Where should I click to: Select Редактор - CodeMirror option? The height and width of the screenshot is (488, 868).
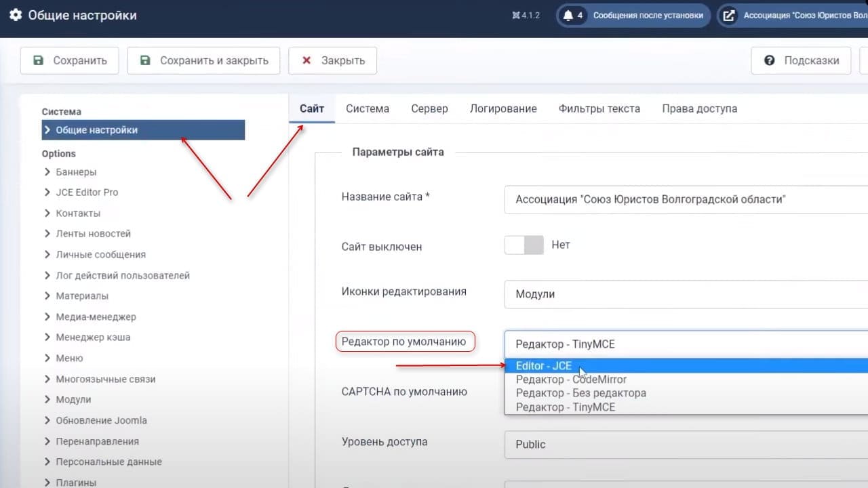686,380
